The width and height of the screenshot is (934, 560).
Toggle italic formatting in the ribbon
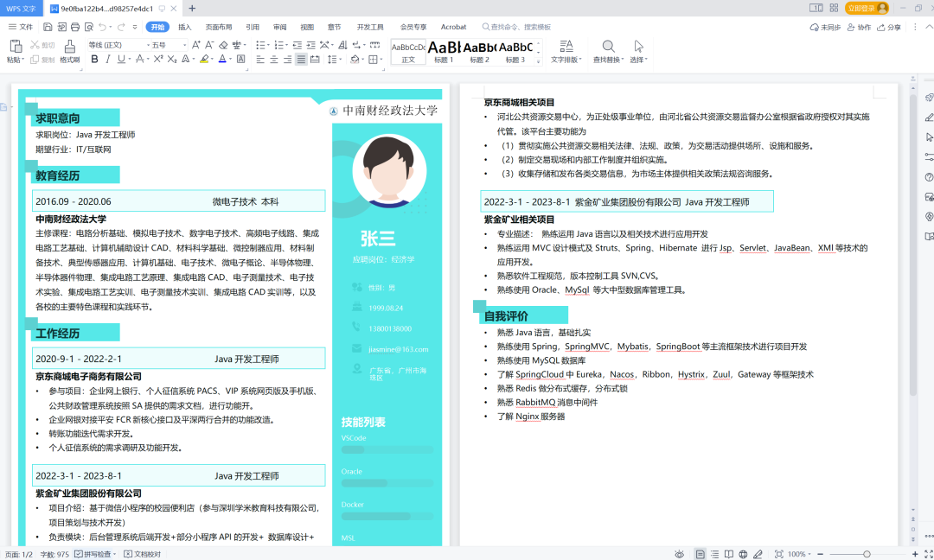tap(108, 59)
